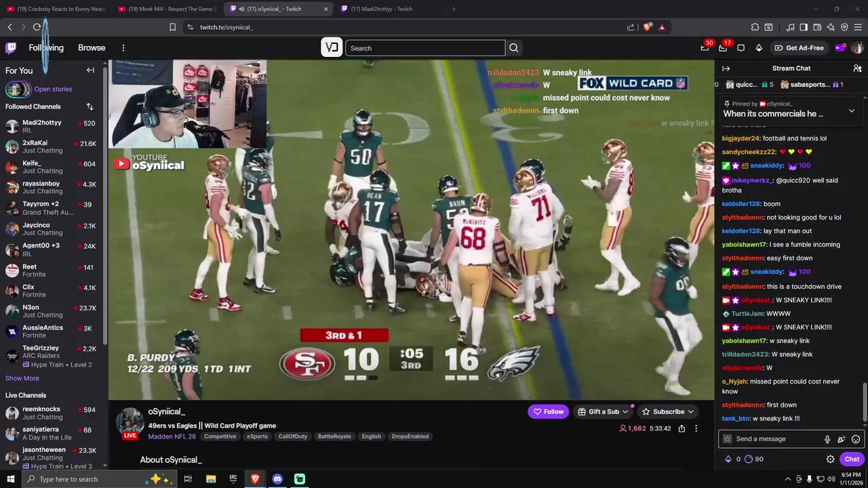The height and width of the screenshot is (488, 868).
Task: Open Discord from the taskbar
Action: coord(277,479)
